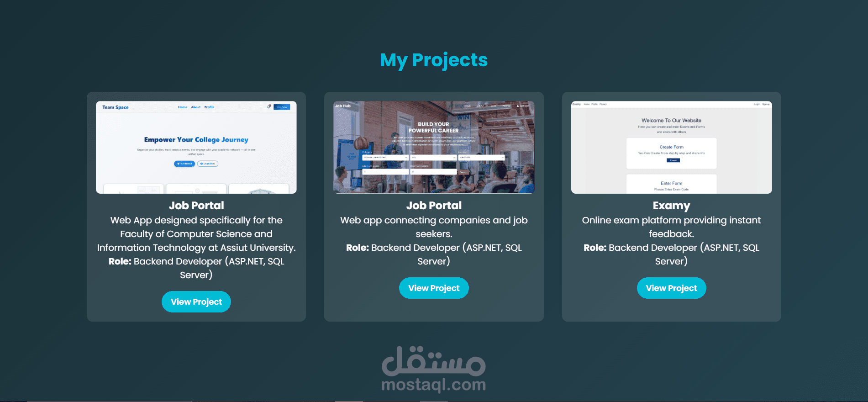868x402 pixels.
Task: Click the Create button in Examy preview
Action: [673, 160]
